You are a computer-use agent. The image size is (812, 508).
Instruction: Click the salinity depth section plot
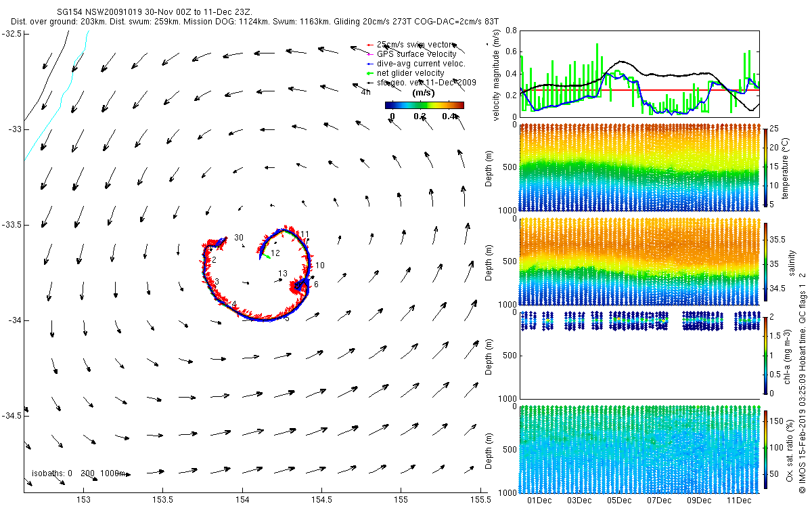click(x=639, y=261)
